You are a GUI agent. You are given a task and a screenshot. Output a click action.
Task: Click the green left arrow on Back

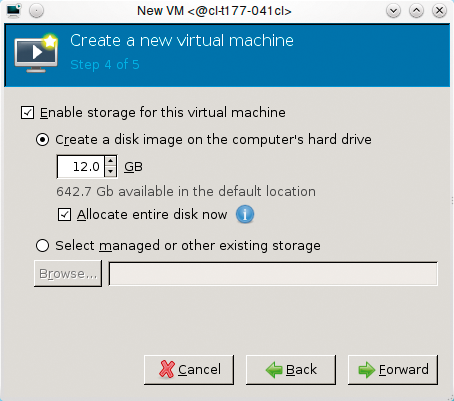[274, 370]
